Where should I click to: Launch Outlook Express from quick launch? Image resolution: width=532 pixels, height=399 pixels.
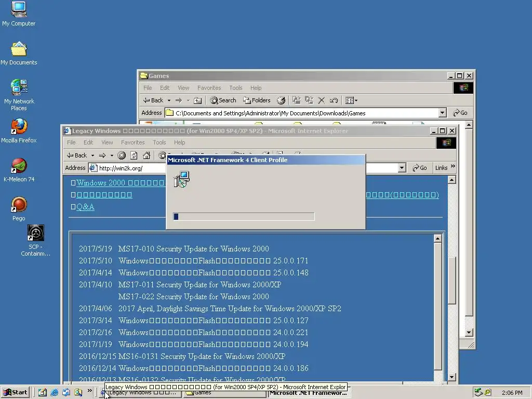(66, 392)
